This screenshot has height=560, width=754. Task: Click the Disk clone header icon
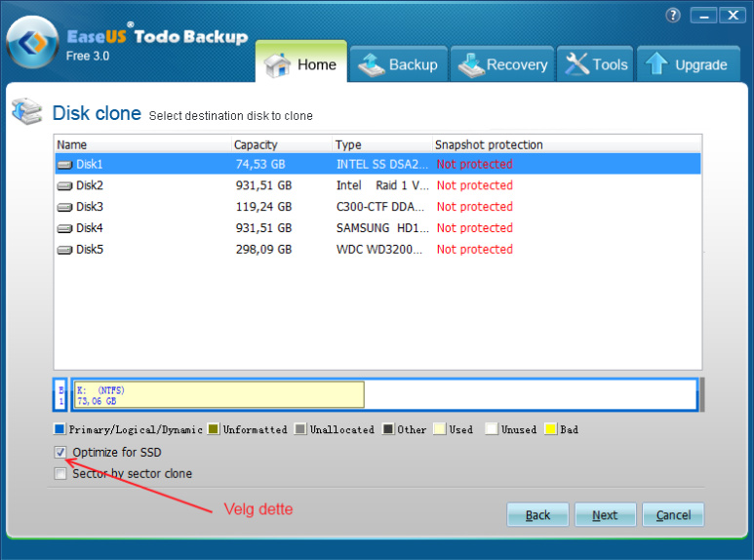point(27,111)
